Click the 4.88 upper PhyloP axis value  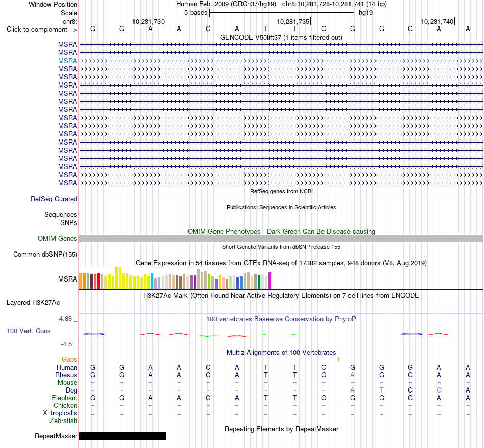(x=65, y=318)
